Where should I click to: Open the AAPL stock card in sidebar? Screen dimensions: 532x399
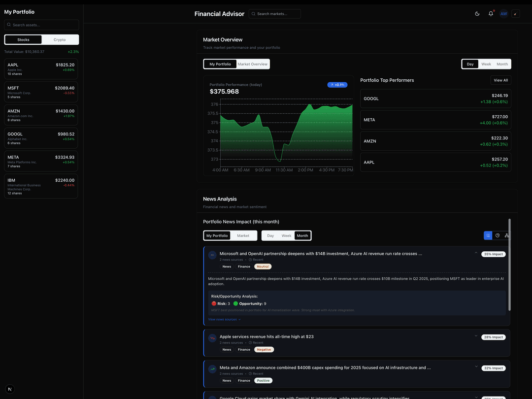41,69
